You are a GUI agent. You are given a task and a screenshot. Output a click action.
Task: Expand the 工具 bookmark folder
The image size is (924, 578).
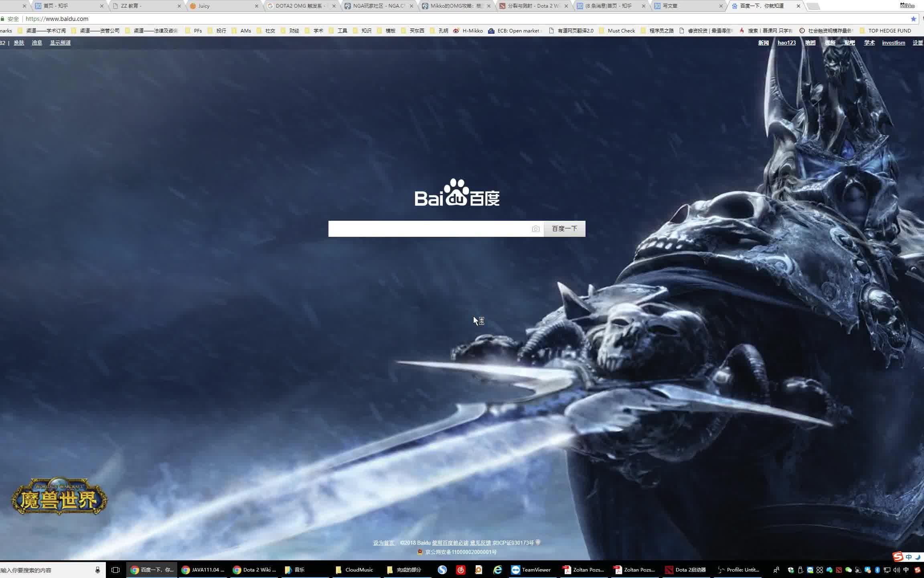338,31
